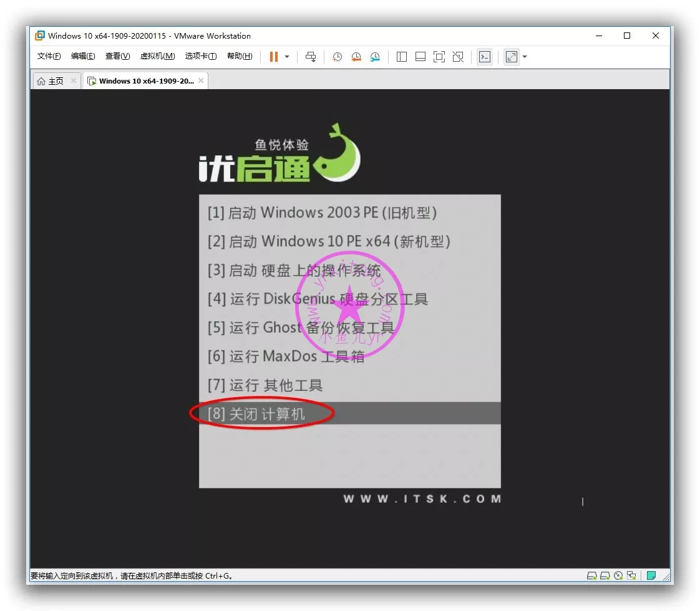Select [2] 启动 Windows 10 PE x64 option

click(329, 241)
